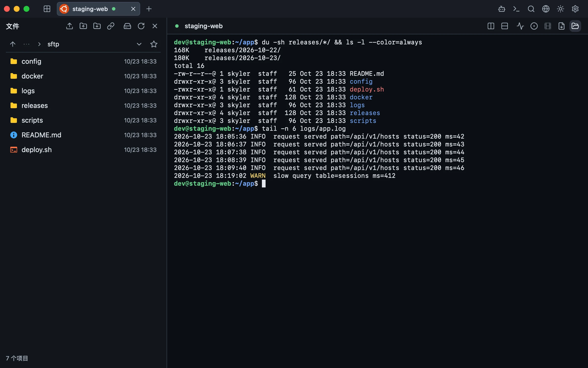Viewport: 588px width, 368px height.
Task: Click the search magnifier icon
Action: 531,9
